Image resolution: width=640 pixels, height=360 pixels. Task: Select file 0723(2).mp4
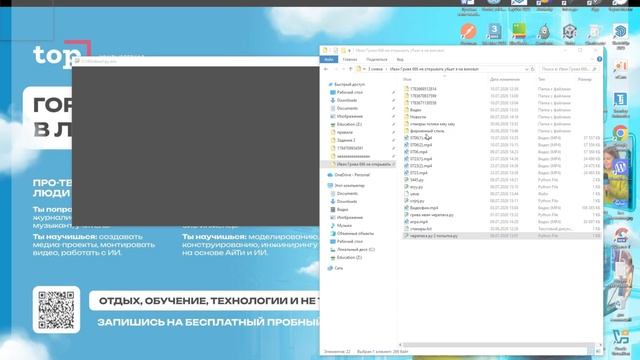420,166
